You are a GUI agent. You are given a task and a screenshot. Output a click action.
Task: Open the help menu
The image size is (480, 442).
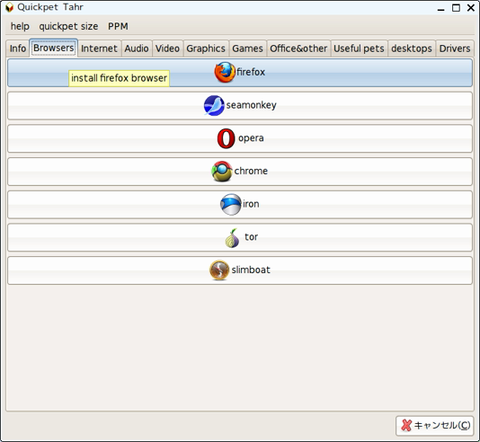pyautogui.click(x=20, y=26)
